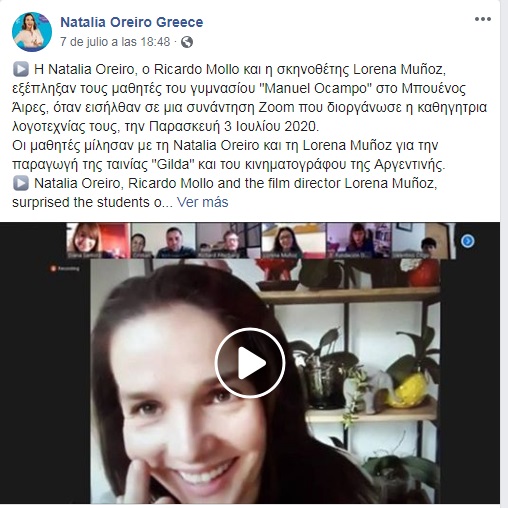This screenshot has width=508, height=508.
Task: Select the woman near bookshelf participant thumbnail
Action: 359,241
